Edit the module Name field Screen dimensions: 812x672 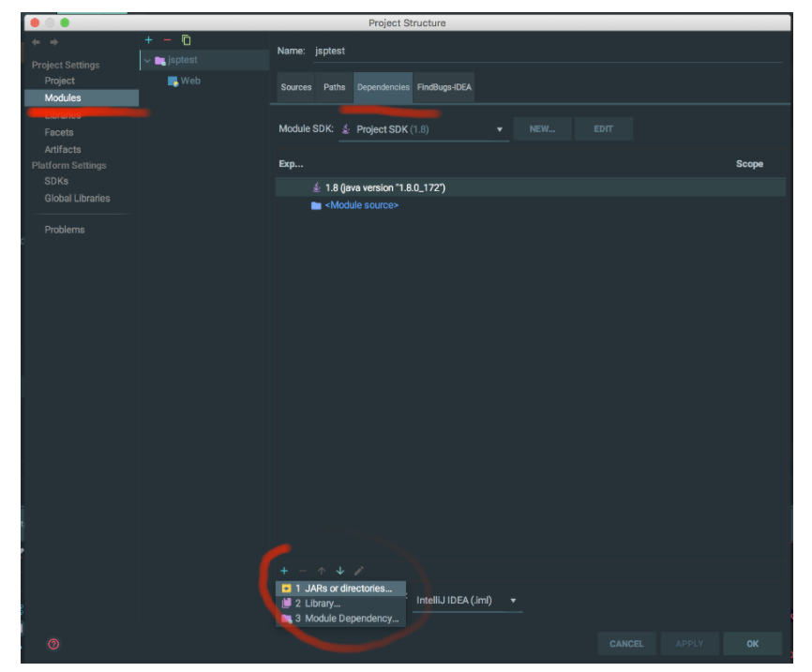pyautogui.click(x=548, y=52)
